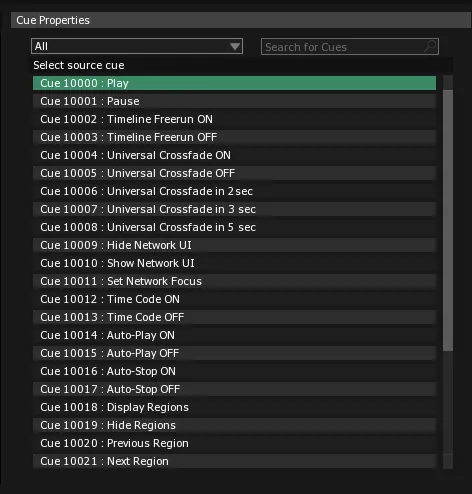Select Cue 10014 : Auto-Play ON
Viewport: 472px width, 494px height.
point(234,335)
